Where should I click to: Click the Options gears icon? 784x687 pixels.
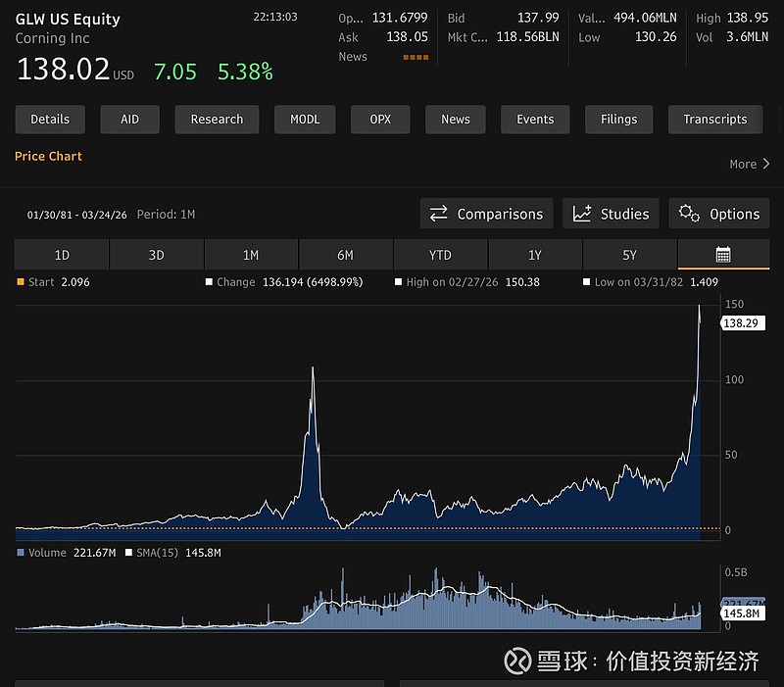(x=689, y=214)
